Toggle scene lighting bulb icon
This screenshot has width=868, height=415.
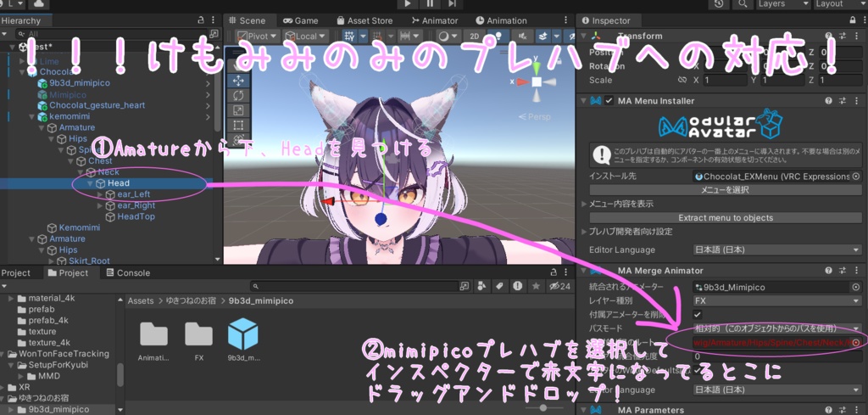pos(498,36)
